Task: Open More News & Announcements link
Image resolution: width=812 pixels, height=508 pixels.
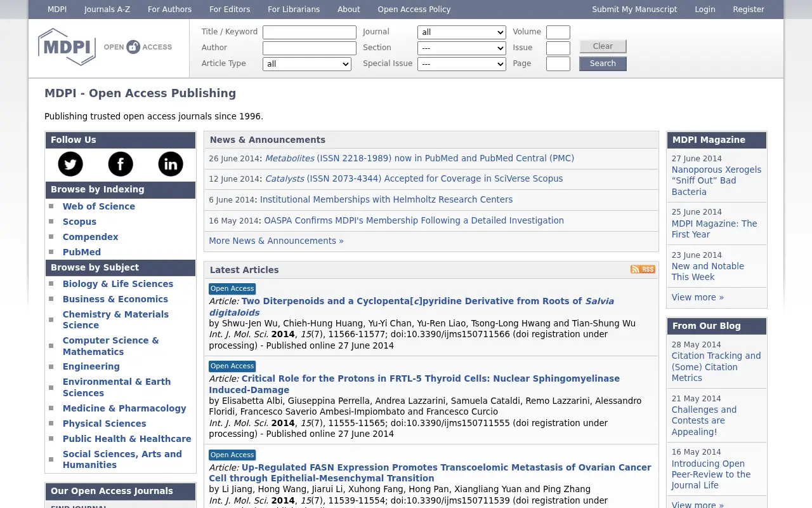Action: click(x=276, y=241)
